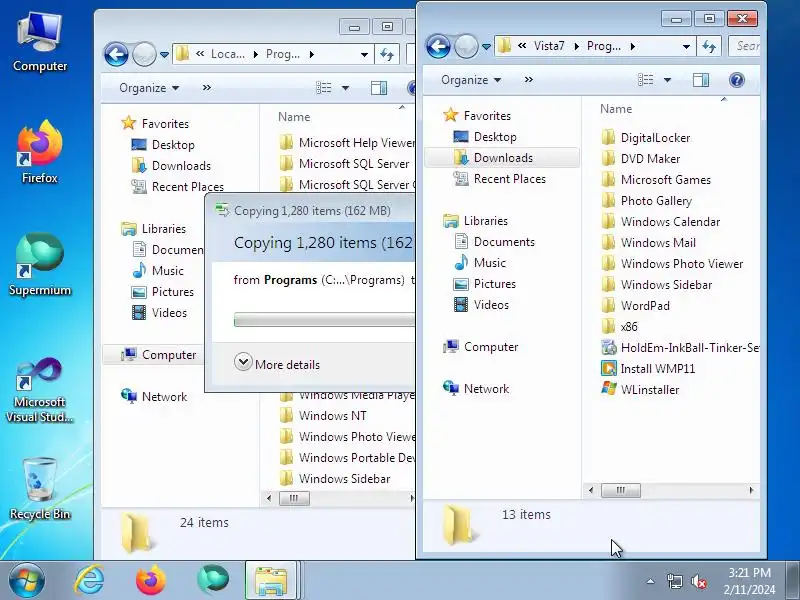Show hidden system tray icons

point(650,581)
